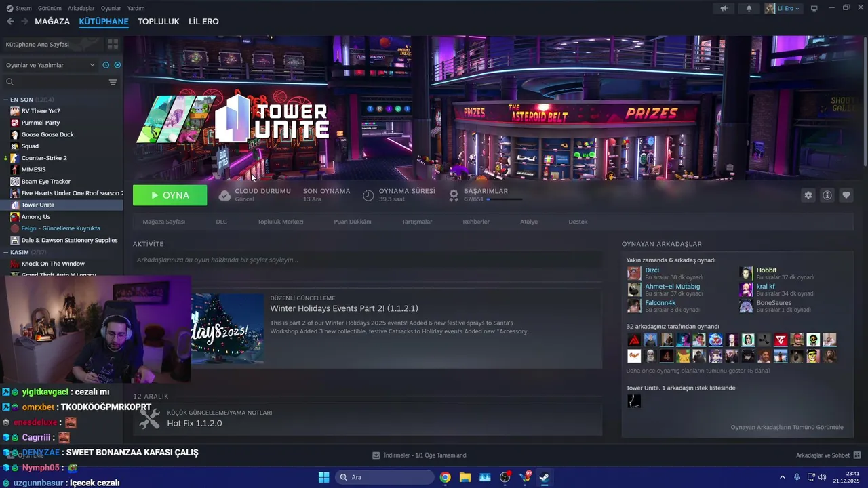This screenshot has width=868, height=488.
Task: Click Oynayan Arkadaşların Tümünü Görüntüle
Action: 787,427
